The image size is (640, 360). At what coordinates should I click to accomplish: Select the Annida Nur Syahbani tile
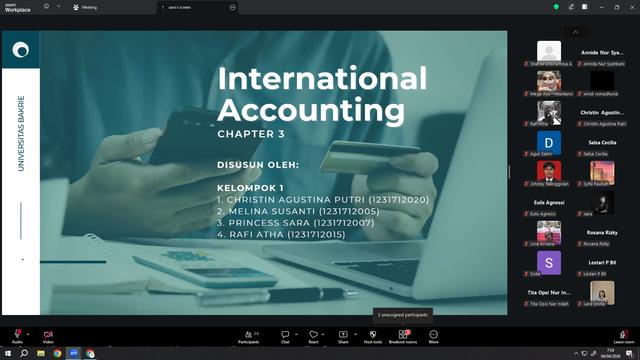tap(602, 54)
